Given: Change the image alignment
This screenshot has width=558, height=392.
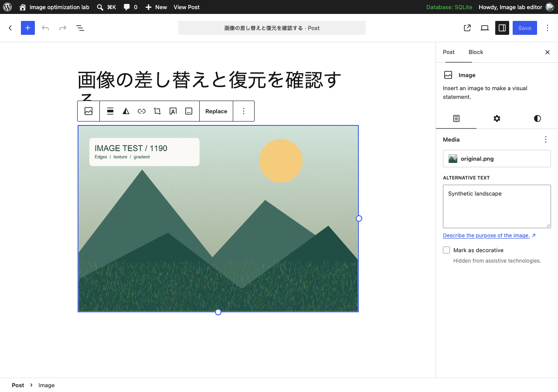Looking at the screenshot, I should click(110, 111).
